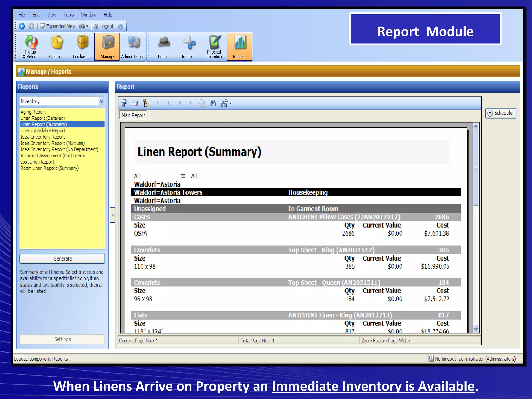Open the Pickup & Return module

coord(30,47)
